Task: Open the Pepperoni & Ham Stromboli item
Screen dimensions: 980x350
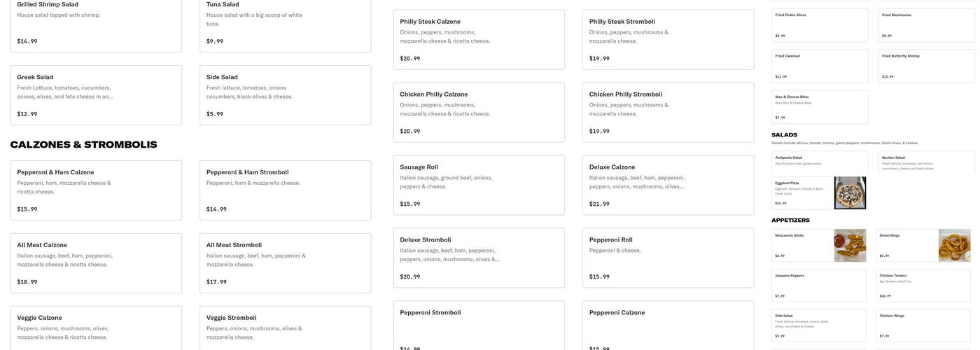Action: pos(285,190)
